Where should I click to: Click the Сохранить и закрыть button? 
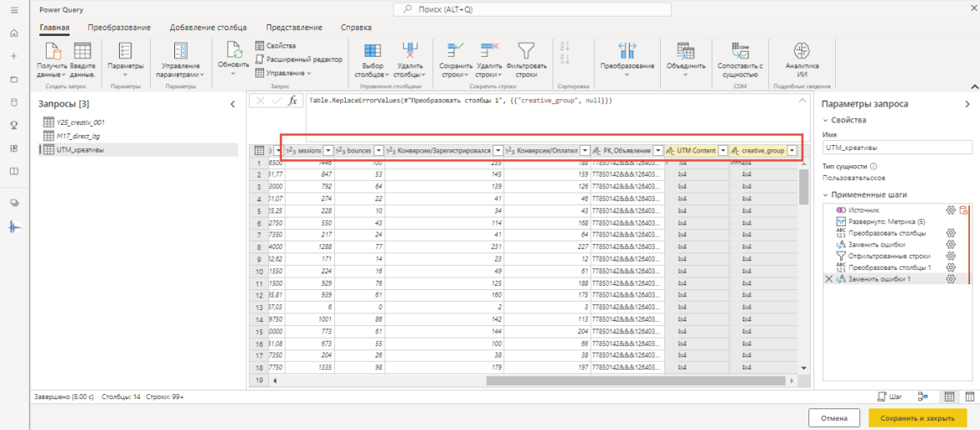point(917,417)
